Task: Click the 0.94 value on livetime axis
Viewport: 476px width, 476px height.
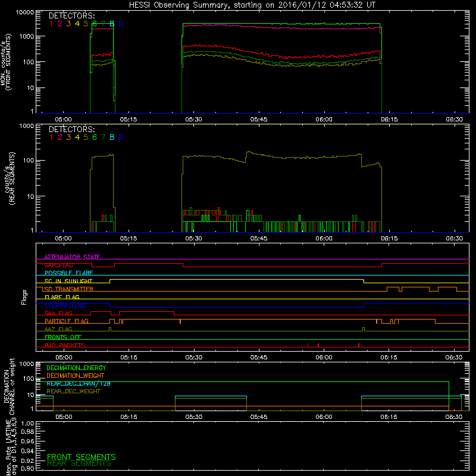Action: (27, 451)
